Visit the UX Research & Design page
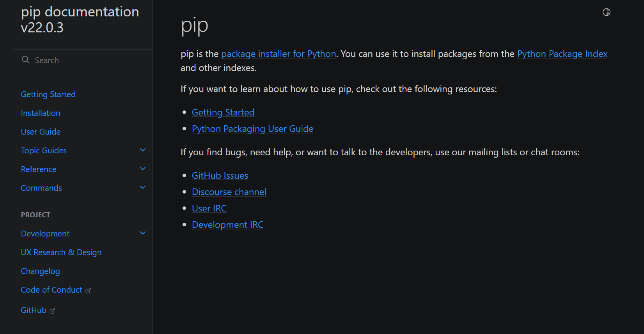The image size is (644, 334). (61, 252)
